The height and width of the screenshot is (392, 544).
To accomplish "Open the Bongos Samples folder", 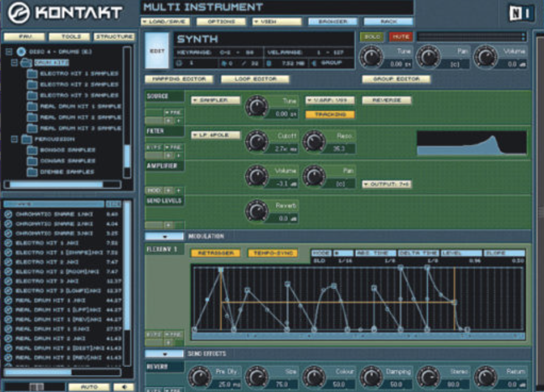I will pos(32,150).
